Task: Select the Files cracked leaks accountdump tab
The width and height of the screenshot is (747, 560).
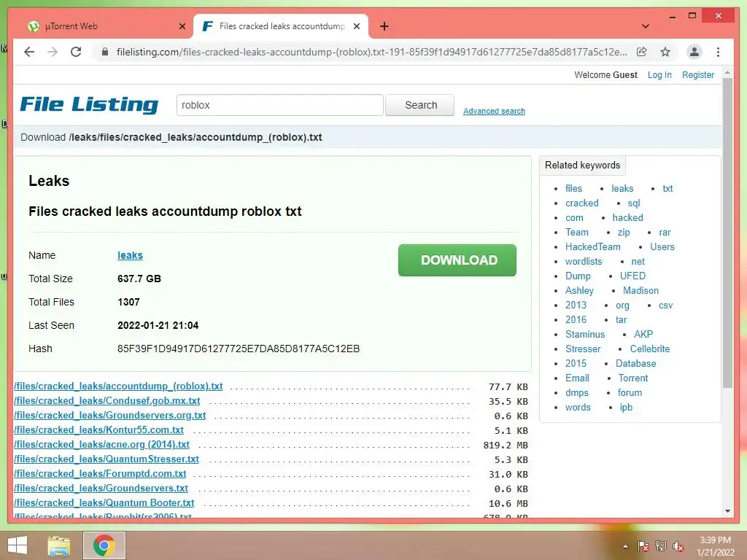Action: click(x=281, y=27)
